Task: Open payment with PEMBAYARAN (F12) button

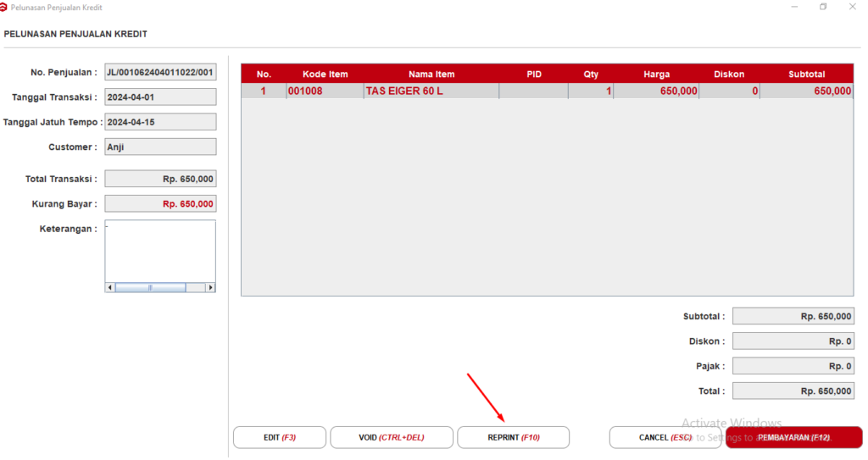Action: point(793,437)
